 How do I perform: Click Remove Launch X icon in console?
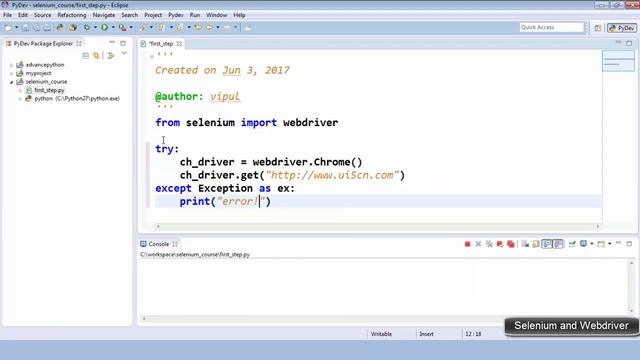tap(478, 244)
